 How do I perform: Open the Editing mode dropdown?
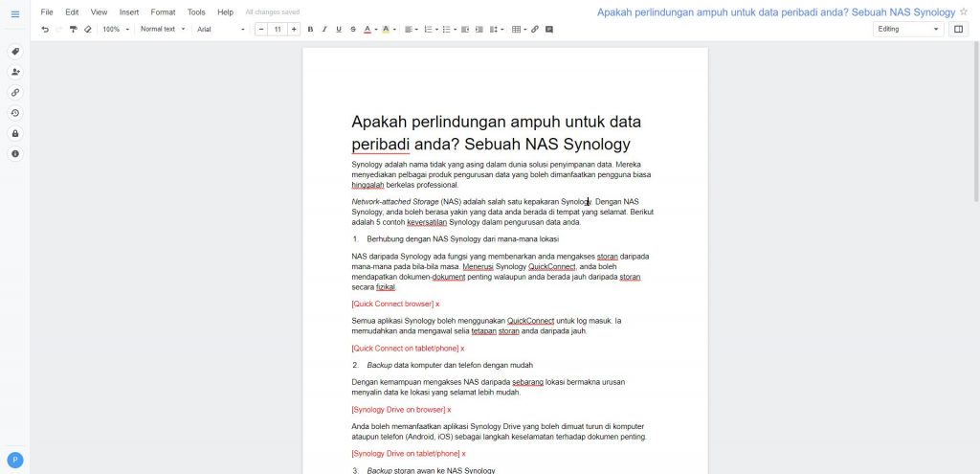coord(908,29)
